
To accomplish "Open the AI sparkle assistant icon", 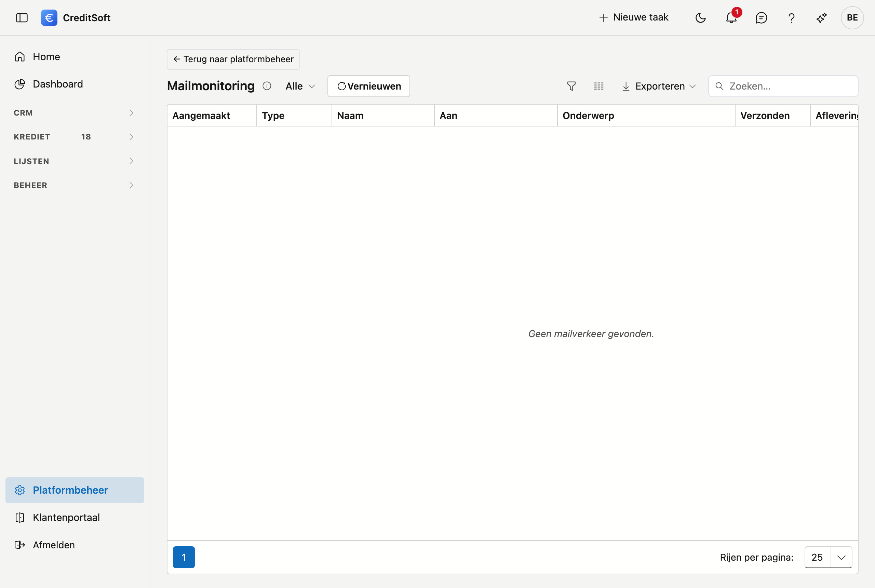I will pos(821,18).
